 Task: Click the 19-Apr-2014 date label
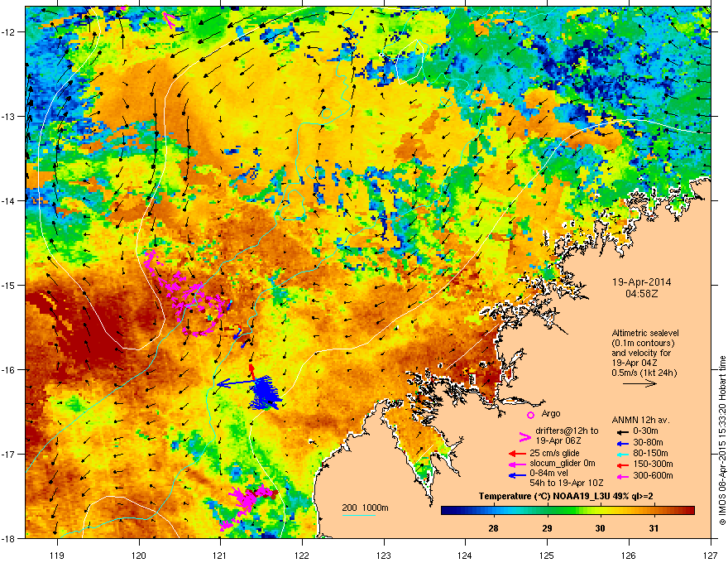pos(641,282)
